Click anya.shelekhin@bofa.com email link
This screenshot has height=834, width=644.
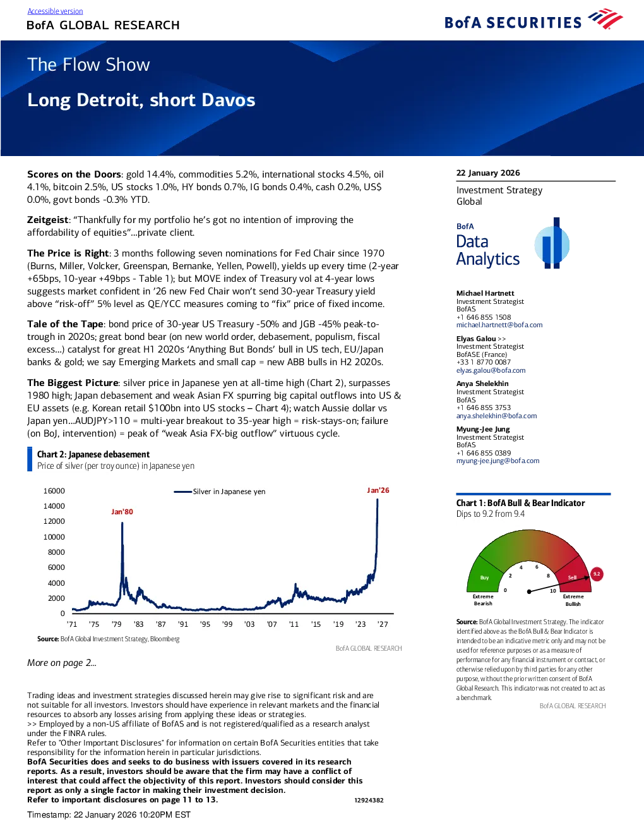[x=496, y=416]
